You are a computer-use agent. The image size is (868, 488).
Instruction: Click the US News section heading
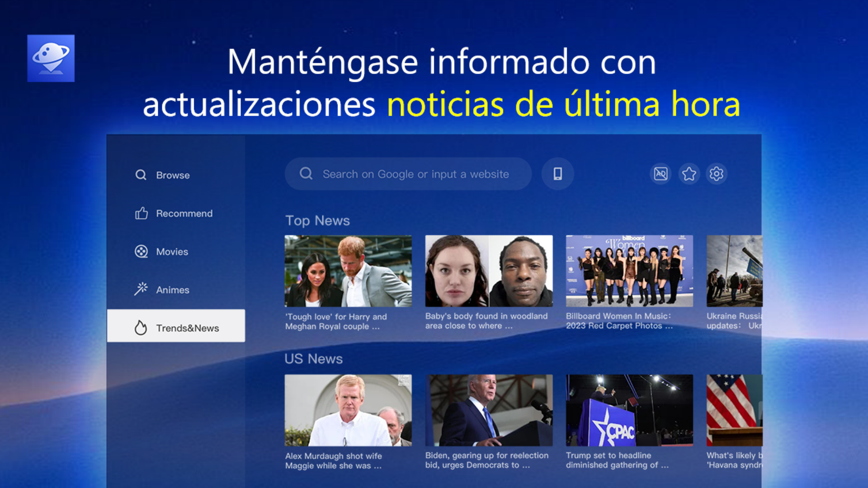coord(314,359)
